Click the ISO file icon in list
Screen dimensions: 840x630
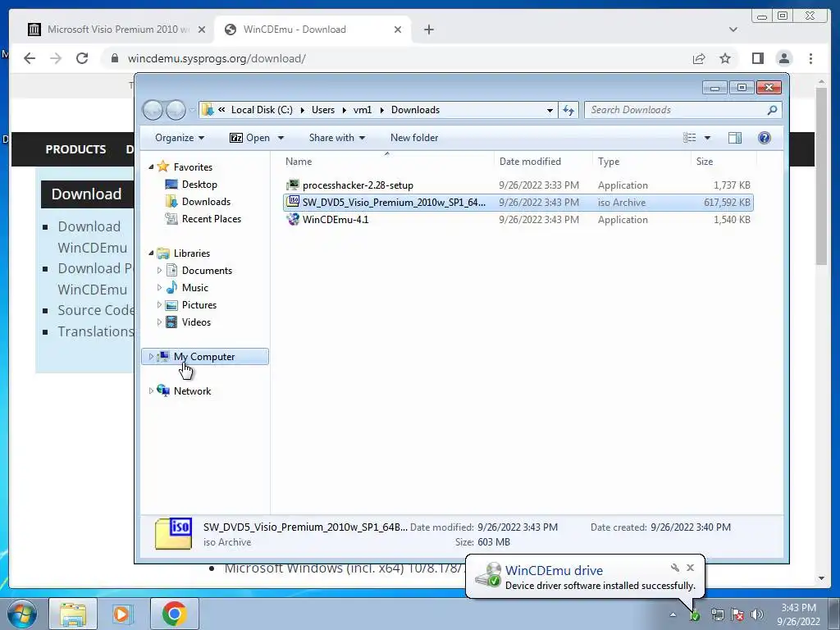click(x=293, y=202)
